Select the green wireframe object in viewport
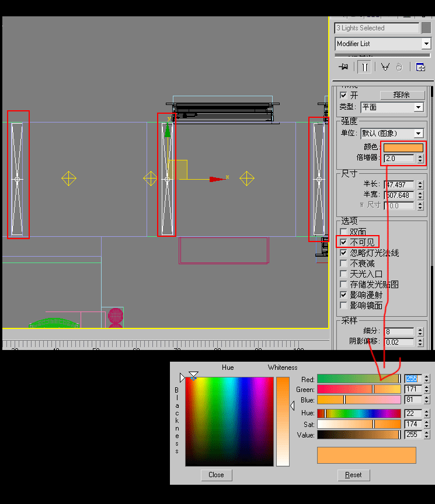 (54, 323)
